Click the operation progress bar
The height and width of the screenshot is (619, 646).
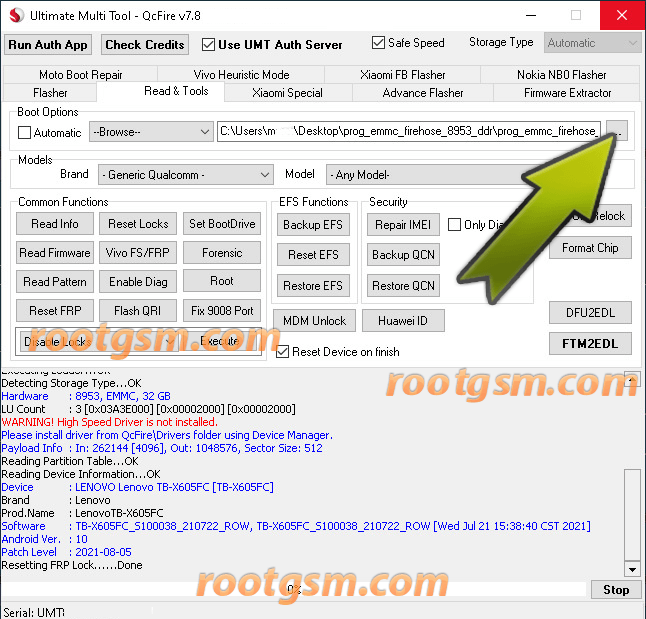(x=294, y=589)
